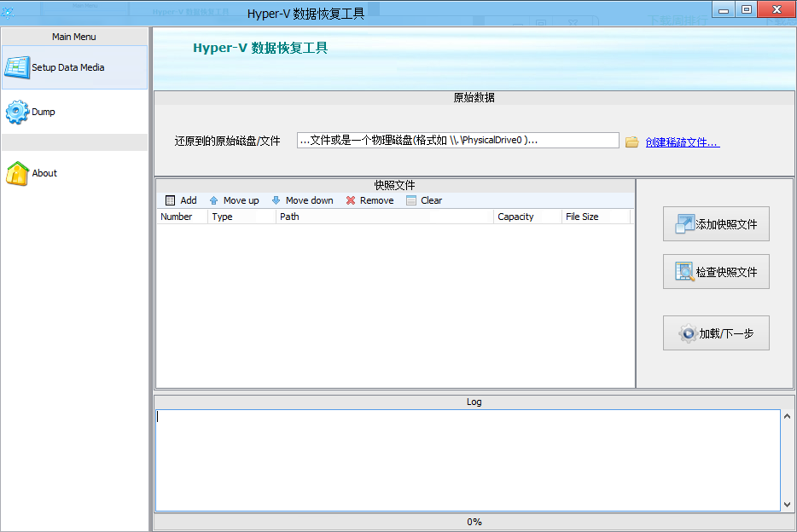
Task: Sort by the Type column header
Action: click(242, 217)
